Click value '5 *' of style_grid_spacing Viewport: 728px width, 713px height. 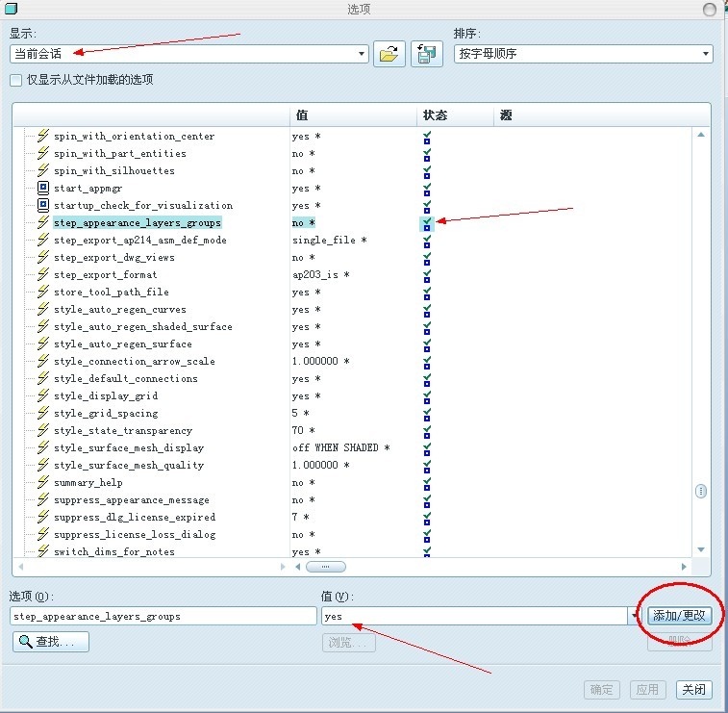coord(300,414)
